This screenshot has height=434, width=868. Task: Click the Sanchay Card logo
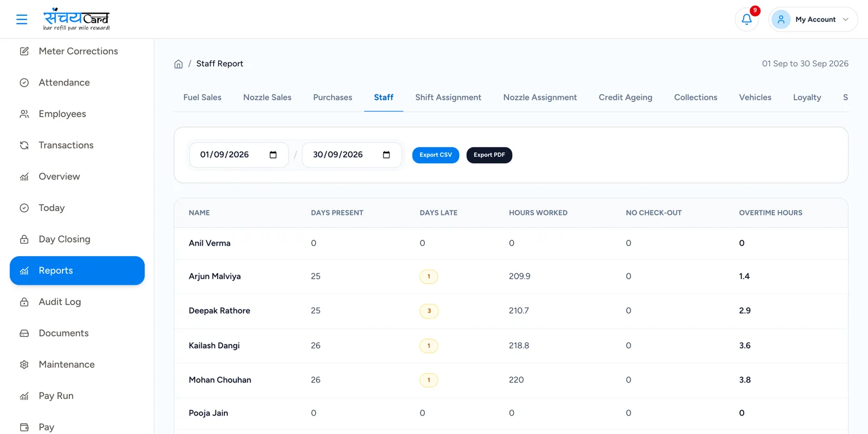(76, 20)
